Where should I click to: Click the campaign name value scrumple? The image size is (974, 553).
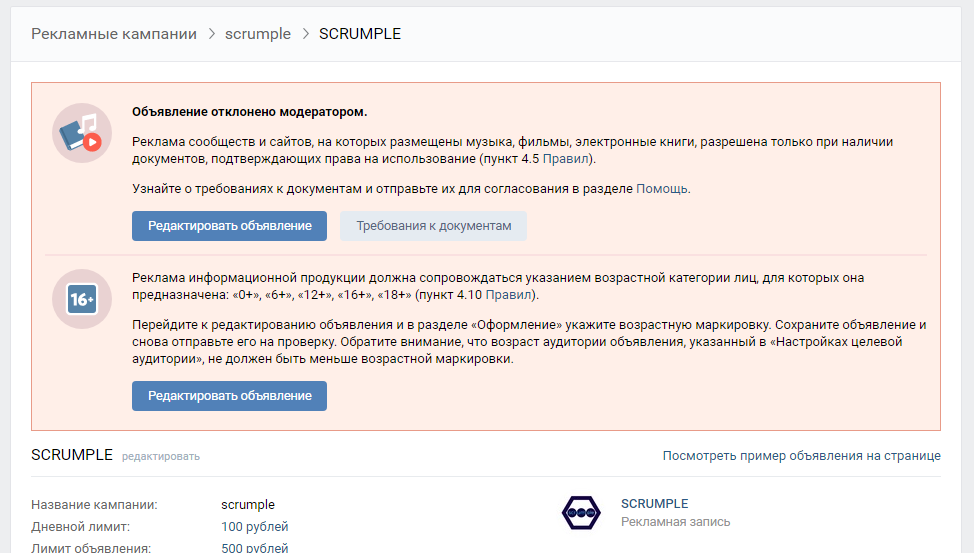tap(248, 505)
